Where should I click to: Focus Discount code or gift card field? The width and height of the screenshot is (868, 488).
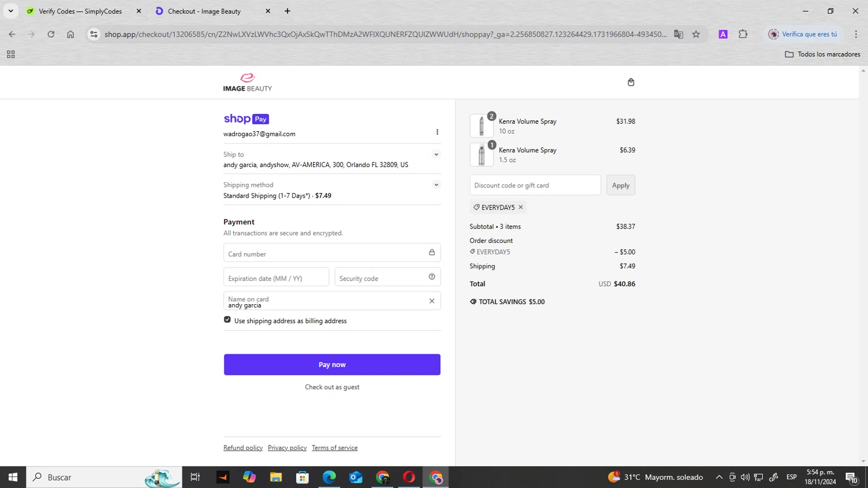pos(535,186)
